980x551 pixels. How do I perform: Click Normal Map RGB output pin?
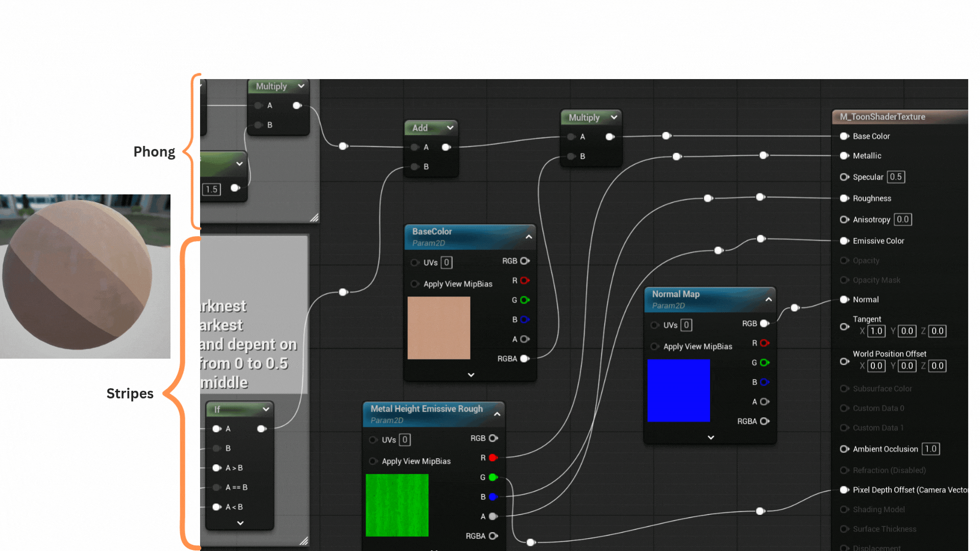(x=765, y=323)
